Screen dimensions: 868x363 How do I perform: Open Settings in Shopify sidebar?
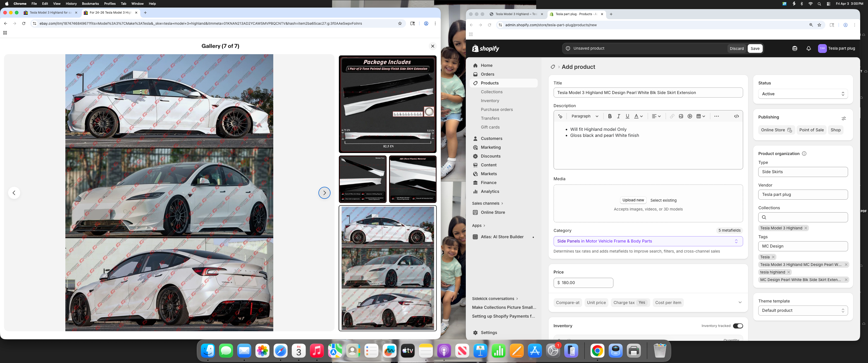[x=489, y=333]
